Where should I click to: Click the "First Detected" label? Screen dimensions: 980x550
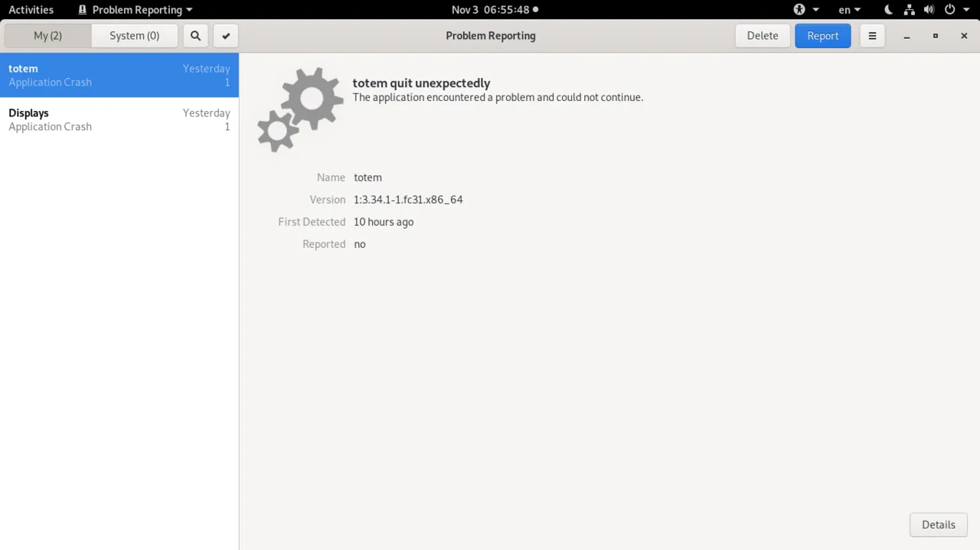click(312, 222)
